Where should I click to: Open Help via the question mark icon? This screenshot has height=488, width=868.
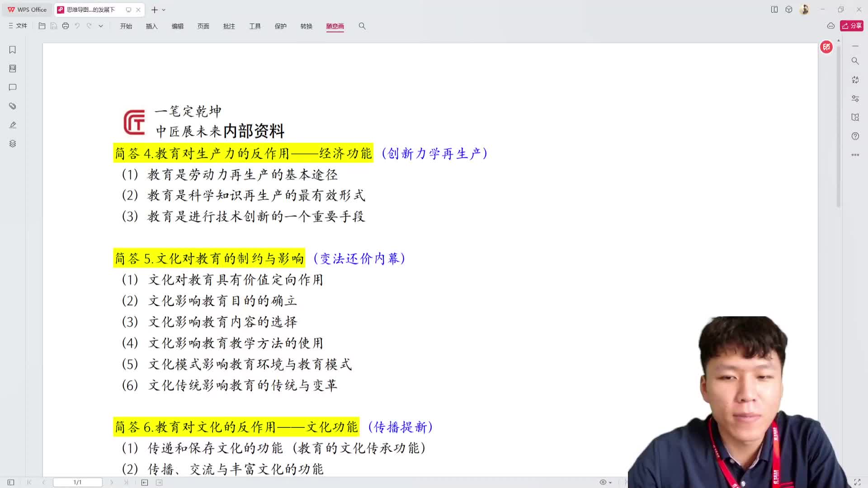pos(855,136)
